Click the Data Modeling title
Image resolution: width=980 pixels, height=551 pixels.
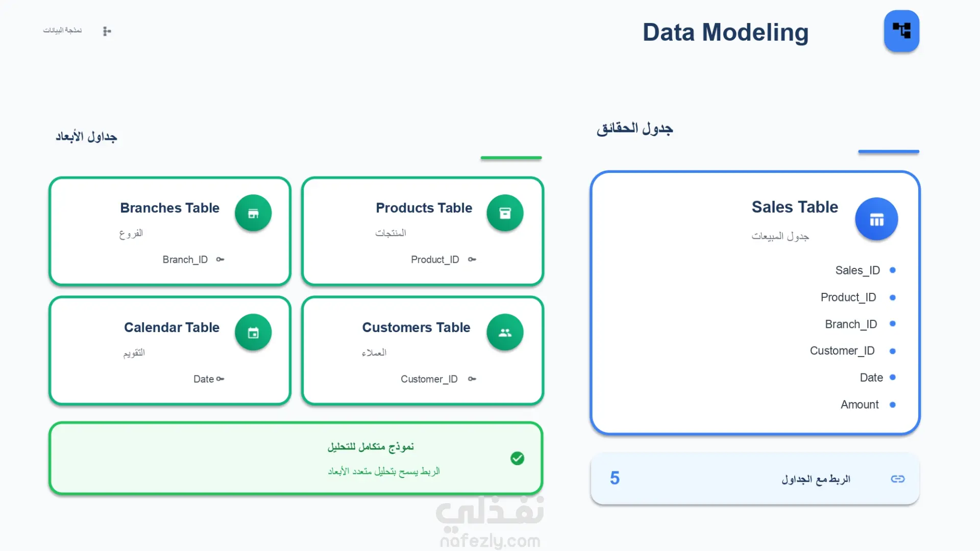click(725, 32)
